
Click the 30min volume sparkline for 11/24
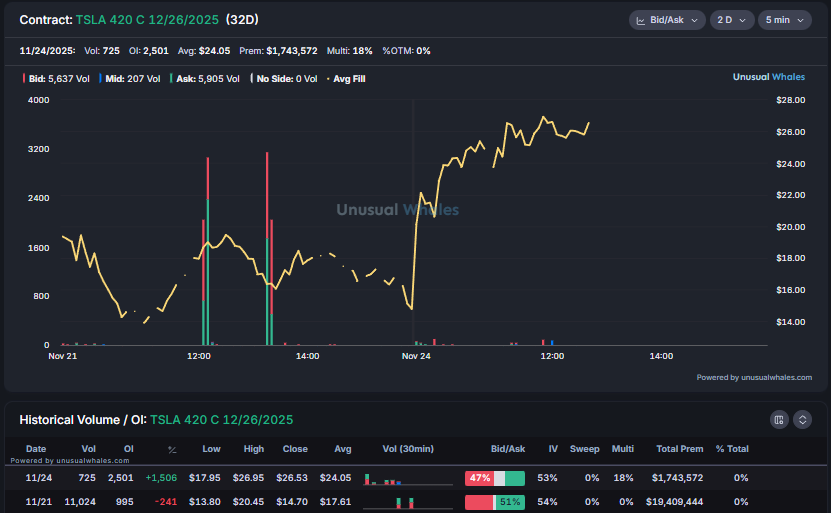coord(408,479)
